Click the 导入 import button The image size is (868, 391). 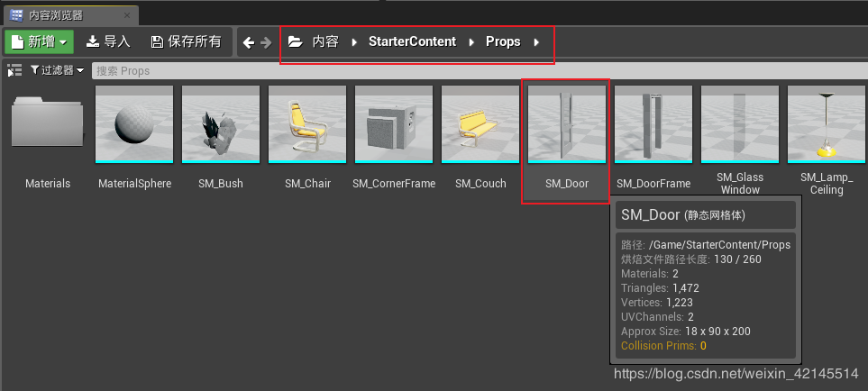click(108, 41)
